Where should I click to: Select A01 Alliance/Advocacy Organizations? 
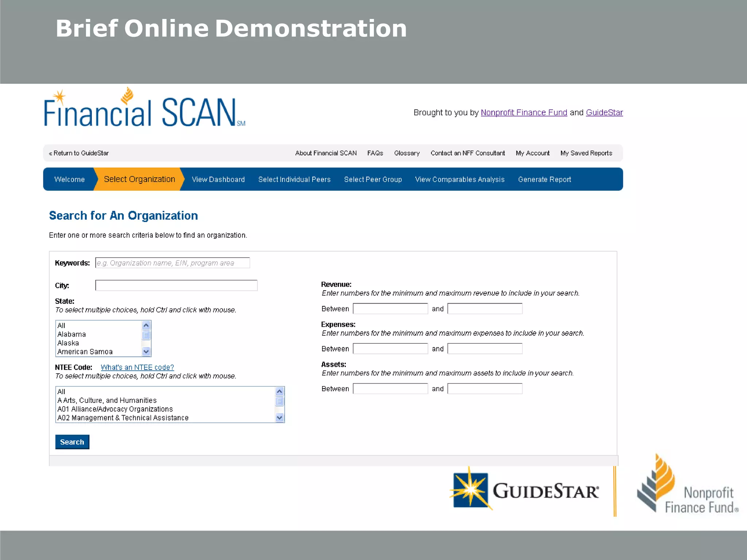point(166,409)
